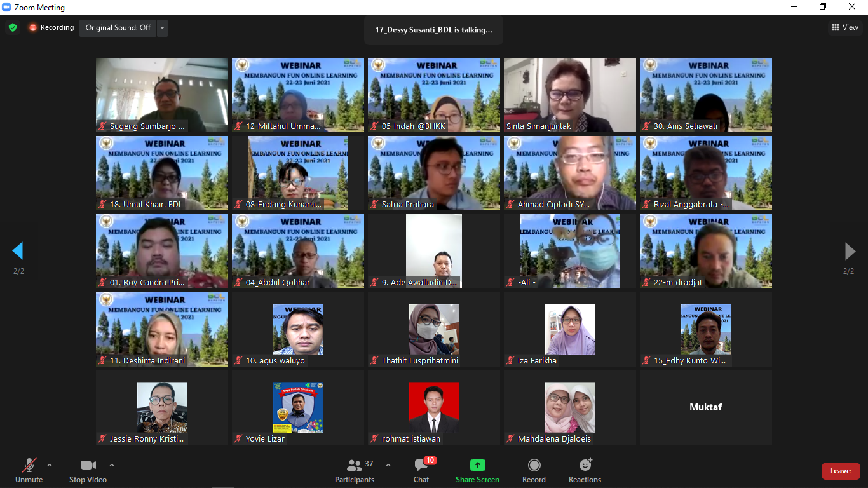Click muted mic icon on 22-m dradjat tile
868x488 pixels.
[x=646, y=283]
